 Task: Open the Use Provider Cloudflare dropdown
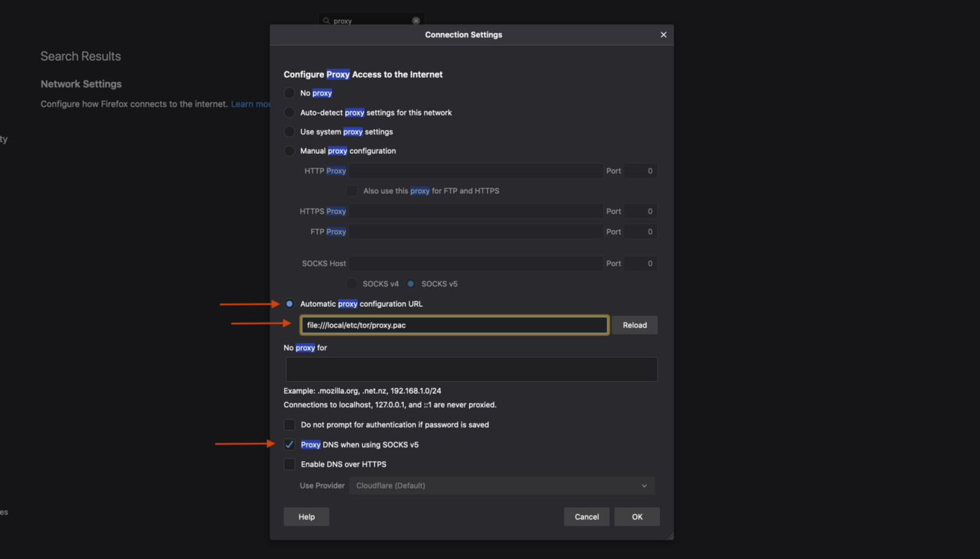pos(502,485)
